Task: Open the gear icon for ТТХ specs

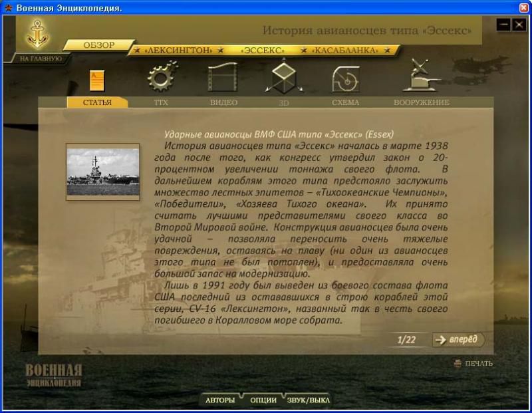Action: coord(162,78)
